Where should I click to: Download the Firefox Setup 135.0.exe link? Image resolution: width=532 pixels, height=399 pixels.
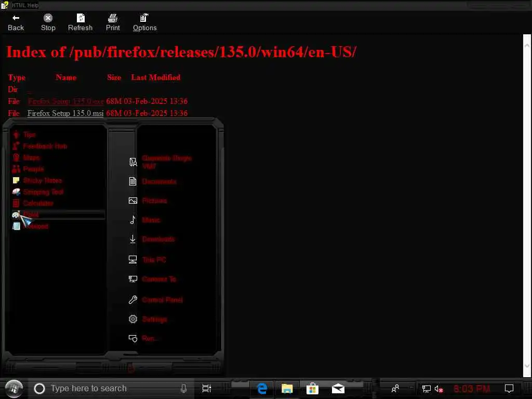point(66,101)
